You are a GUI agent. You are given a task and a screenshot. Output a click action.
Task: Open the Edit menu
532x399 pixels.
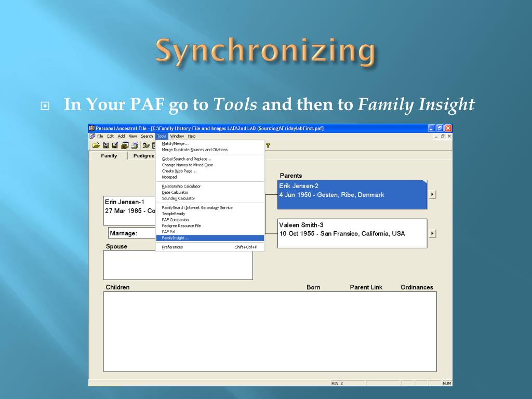pos(111,136)
